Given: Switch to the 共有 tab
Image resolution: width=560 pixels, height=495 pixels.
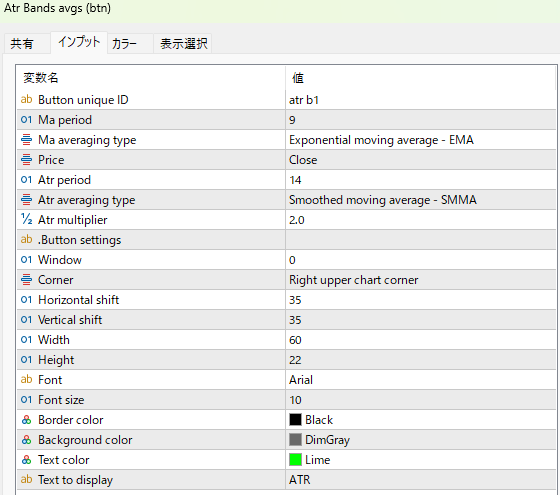Looking at the screenshot, I should 22,44.
